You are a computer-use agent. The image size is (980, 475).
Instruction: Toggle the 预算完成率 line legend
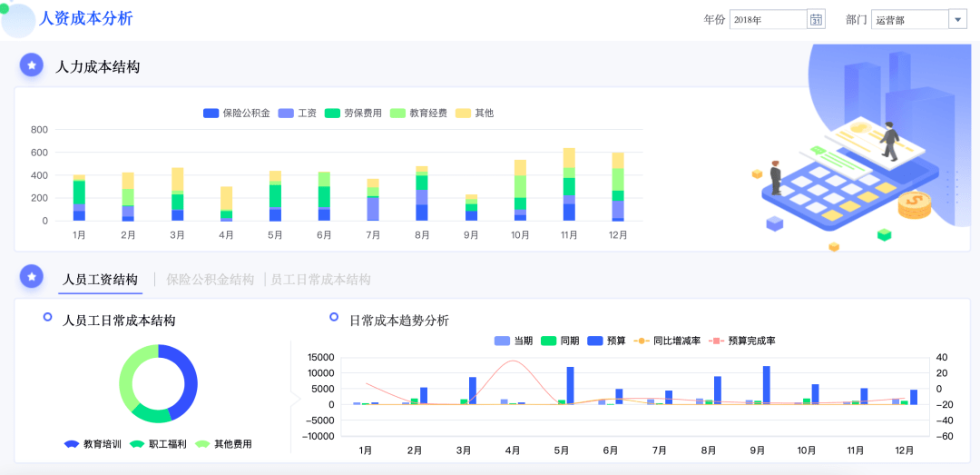click(x=742, y=341)
